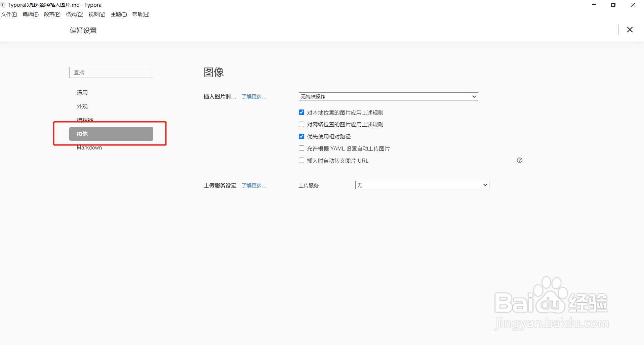
Task: Restore down the Typora window
Action: (613, 5)
